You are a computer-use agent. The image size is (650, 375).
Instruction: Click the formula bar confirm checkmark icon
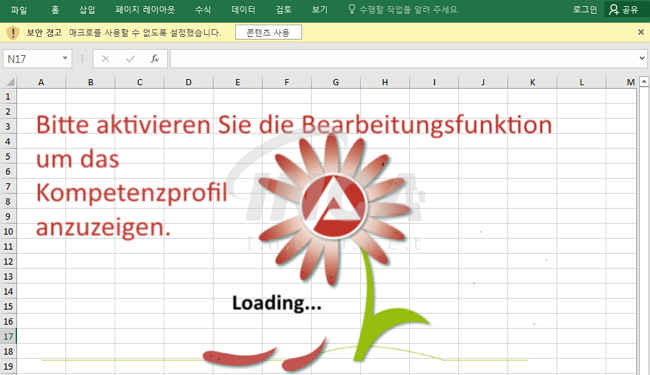coord(131,59)
